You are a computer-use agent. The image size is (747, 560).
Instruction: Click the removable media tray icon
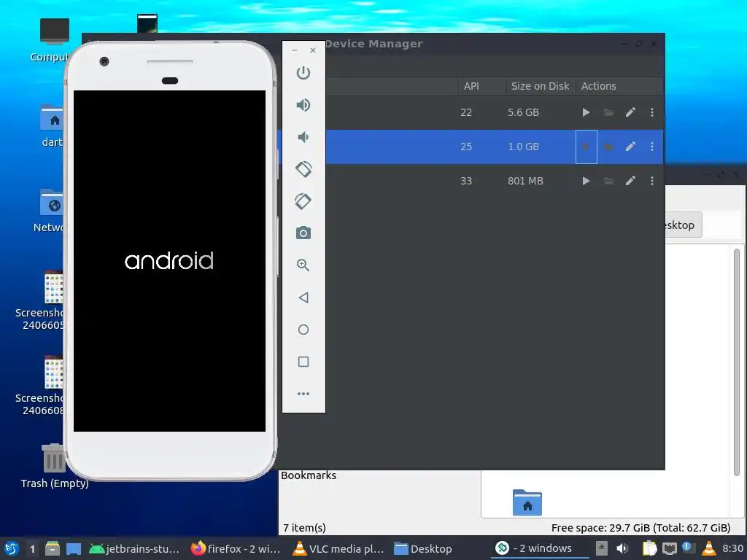[602, 548]
